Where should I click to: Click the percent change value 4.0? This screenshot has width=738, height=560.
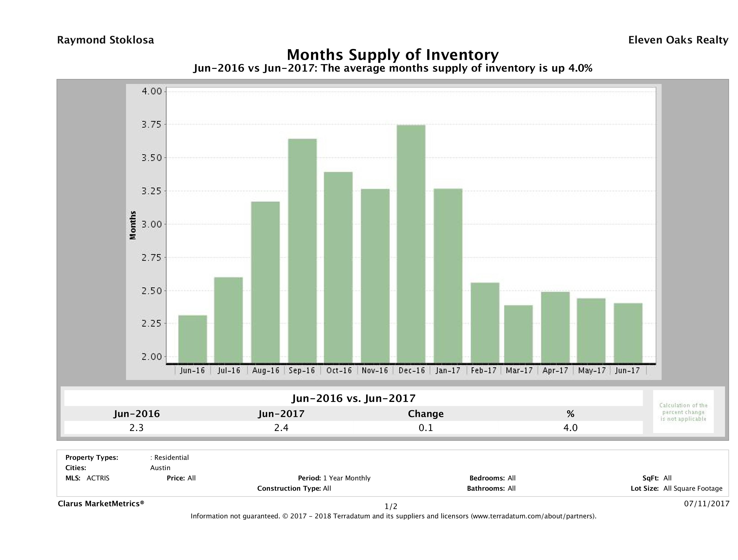[x=570, y=428]
